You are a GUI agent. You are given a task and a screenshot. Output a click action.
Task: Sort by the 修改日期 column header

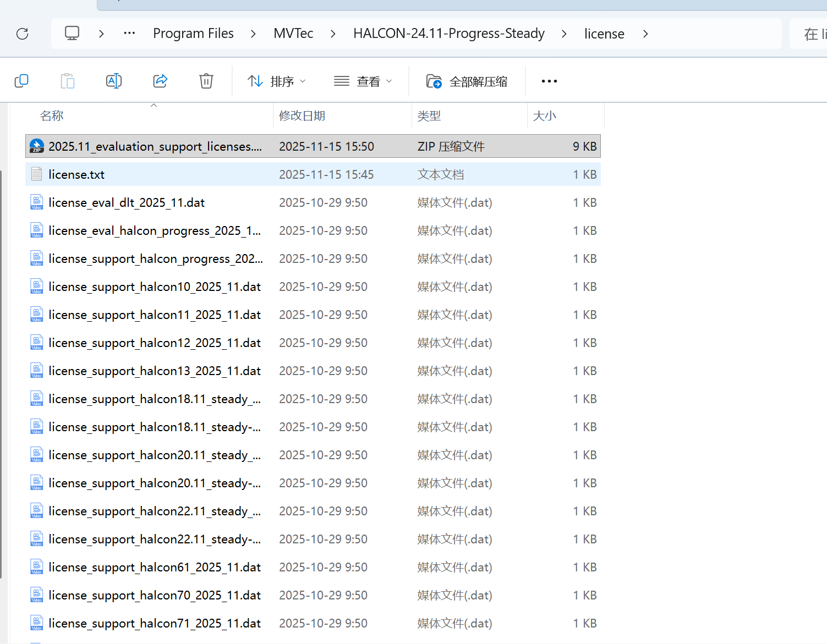(x=302, y=115)
